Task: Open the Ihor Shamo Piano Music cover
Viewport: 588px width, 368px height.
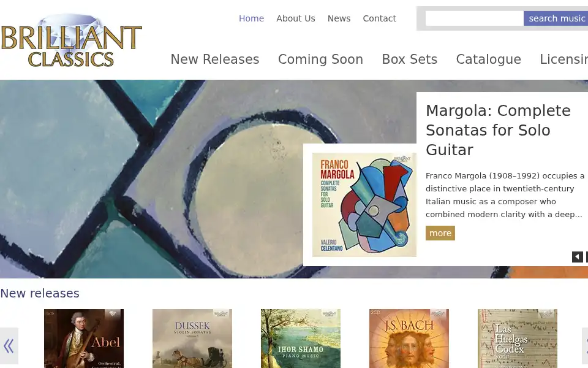Action: tap(300, 339)
